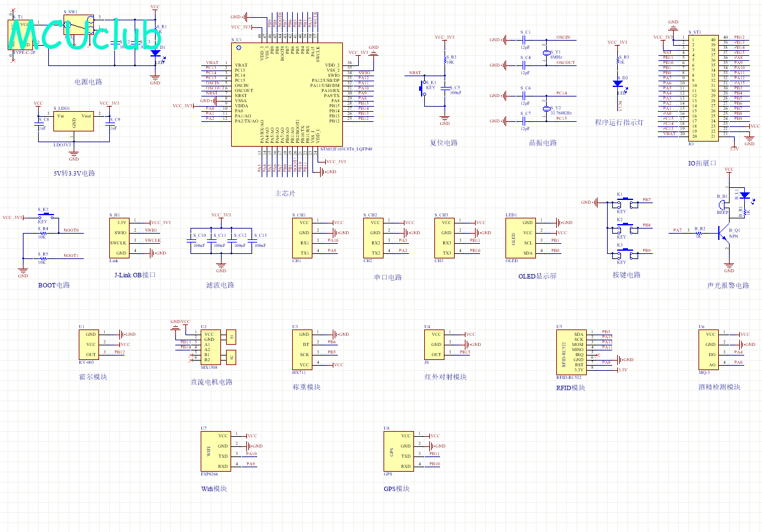Click the '晶振电路' section label
This screenshot has width=762, height=532.
[543, 143]
